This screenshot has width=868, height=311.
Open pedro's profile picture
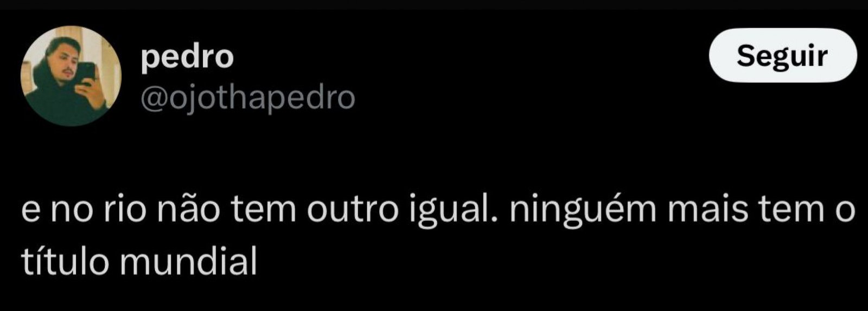[72, 76]
